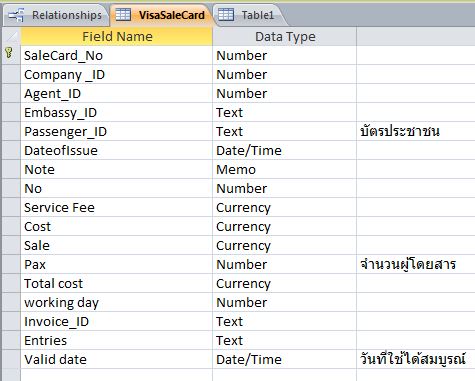Select row selector for Company _ID field

tap(11, 74)
